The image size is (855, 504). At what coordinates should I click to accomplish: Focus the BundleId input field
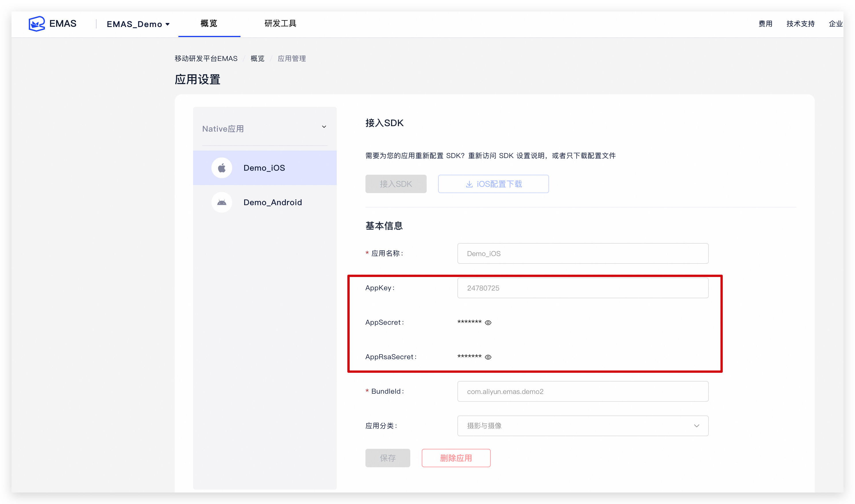583,391
